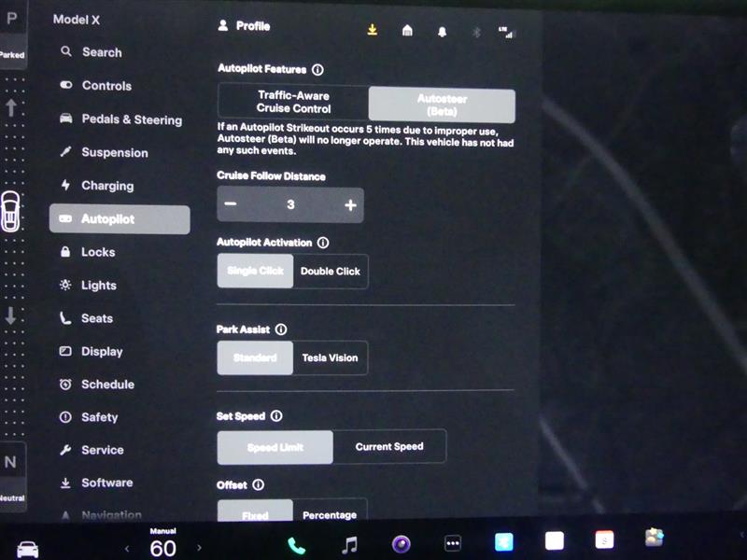Open Service settings
This screenshot has width=747, height=560.
(92, 450)
